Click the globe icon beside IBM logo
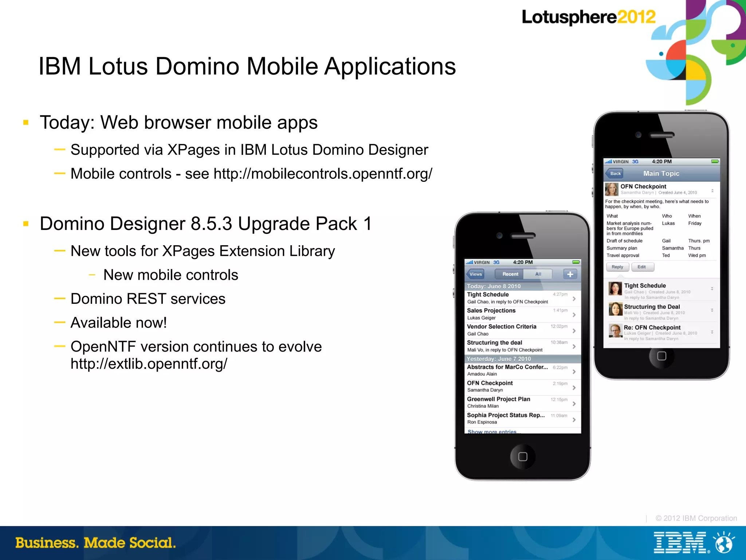 point(724,543)
